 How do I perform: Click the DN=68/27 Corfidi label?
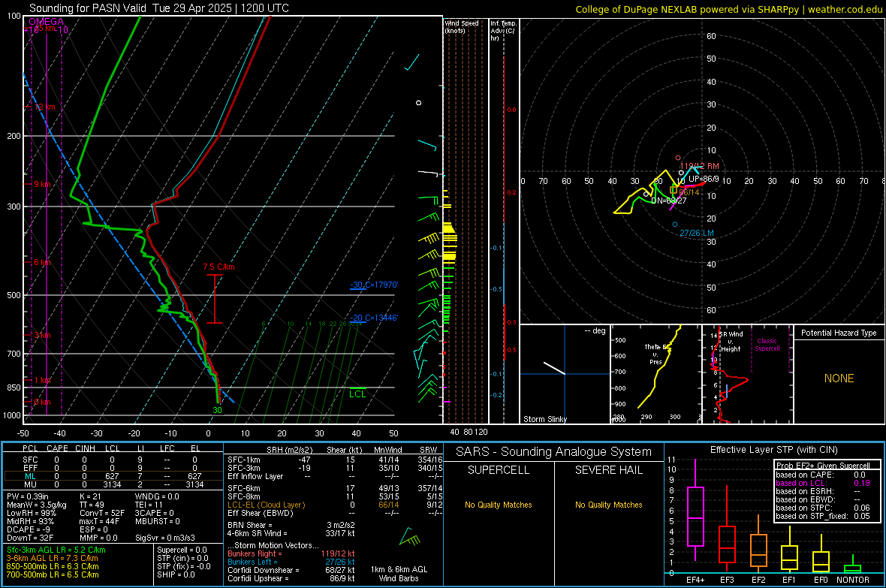(x=668, y=201)
